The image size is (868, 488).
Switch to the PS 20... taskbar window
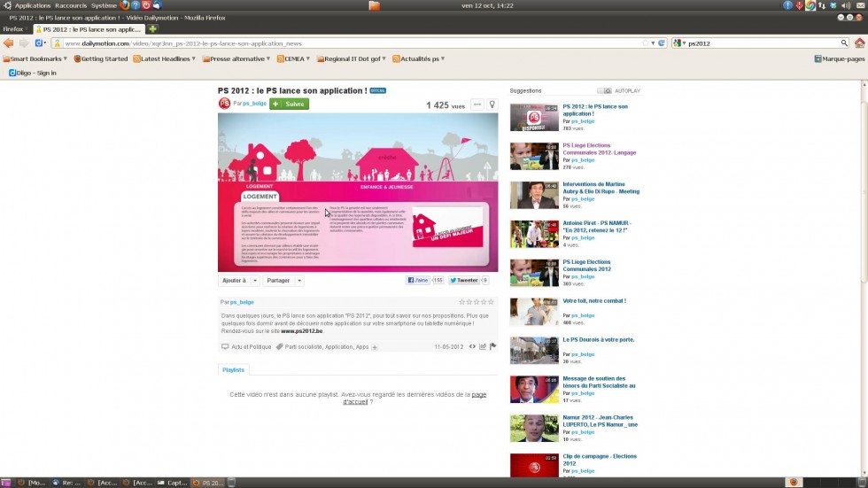coord(208,483)
